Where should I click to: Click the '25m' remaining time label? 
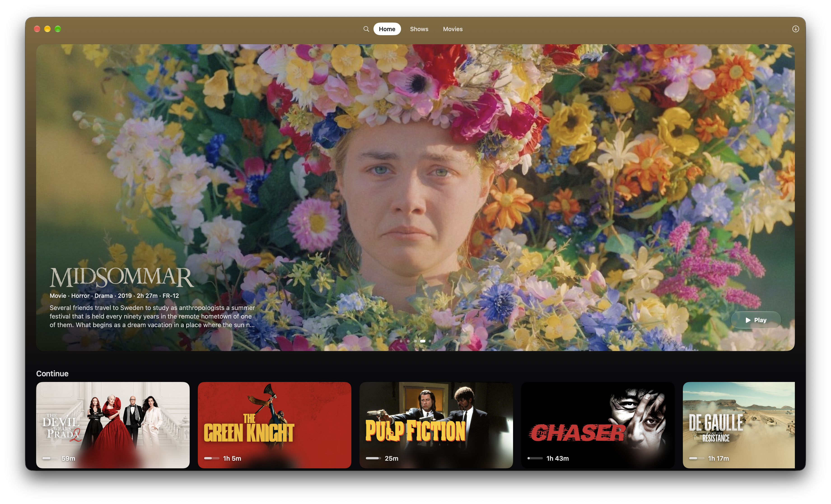(x=391, y=458)
